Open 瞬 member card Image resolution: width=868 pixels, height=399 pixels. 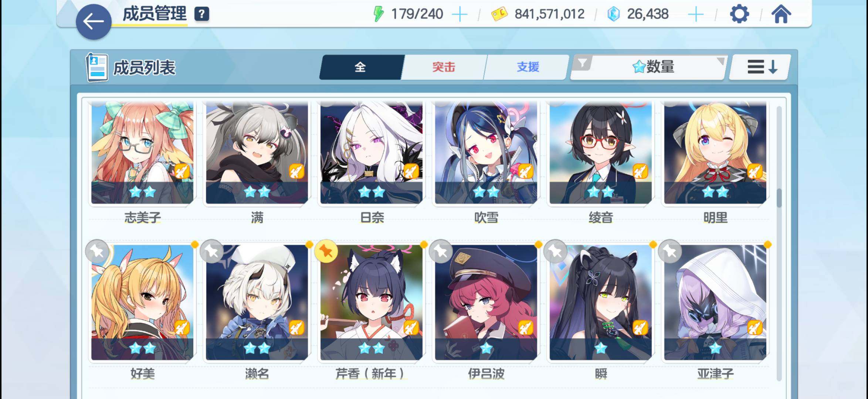tap(601, 302)
